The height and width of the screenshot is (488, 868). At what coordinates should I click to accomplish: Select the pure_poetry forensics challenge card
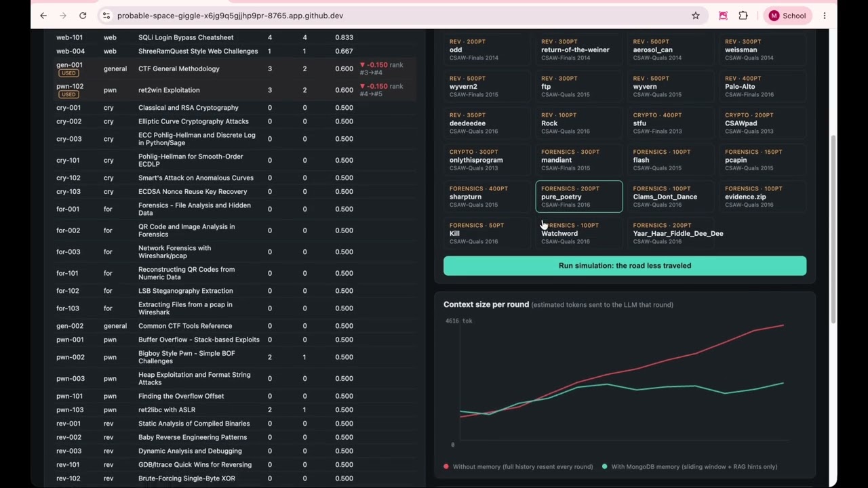point(579,197)
